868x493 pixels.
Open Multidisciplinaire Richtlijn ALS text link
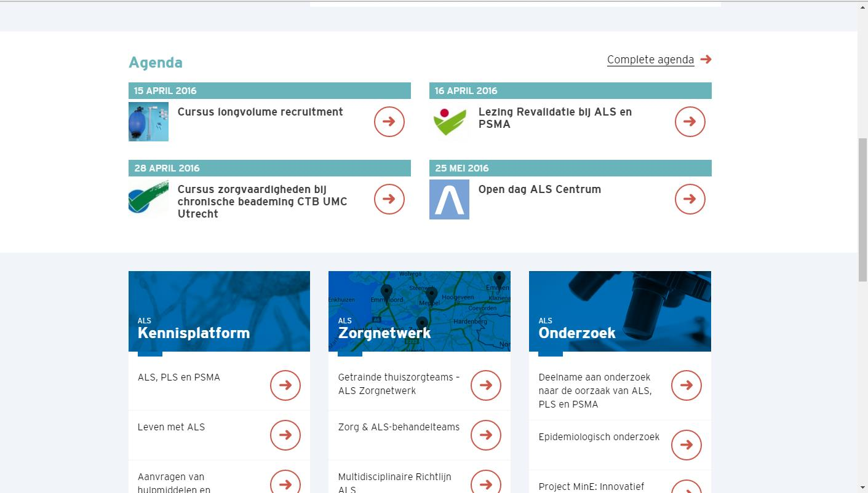[x=395, y=483]
